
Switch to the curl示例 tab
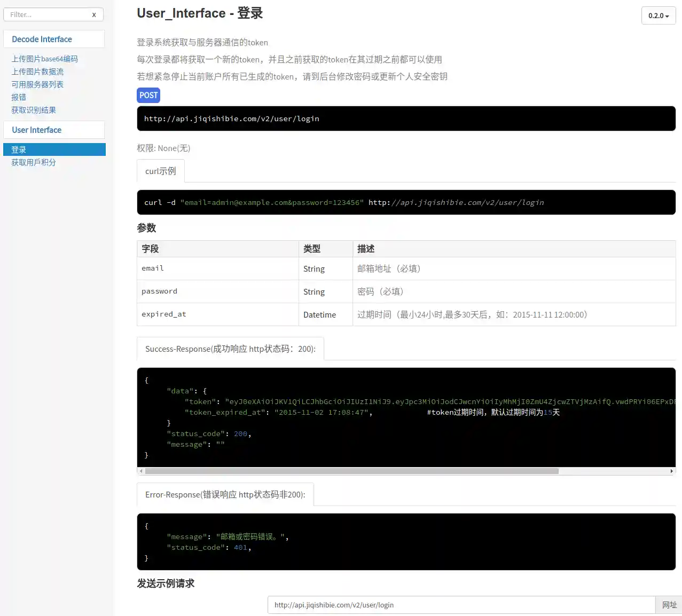[160, 171]
